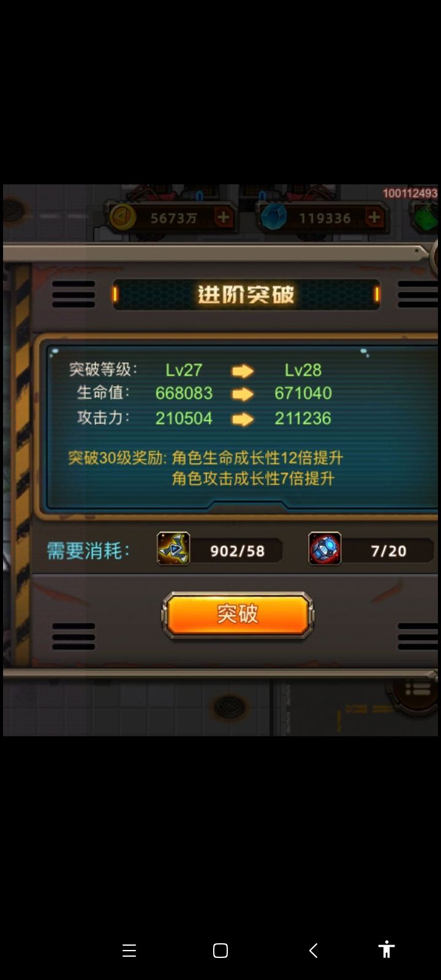Tap the 进阶突破 title banner
The image size is (441, 980).
(246, 295)
